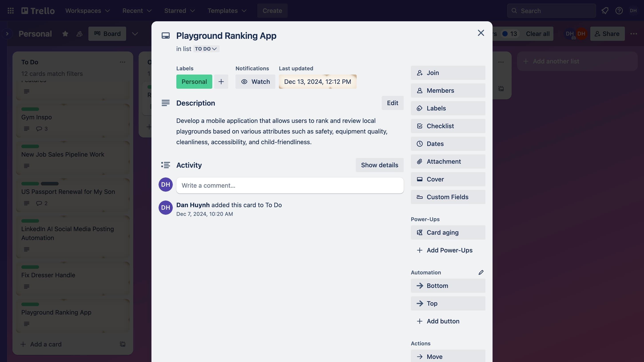Open the Dates option
Screen dimensions: 644x362
click(x=448, y=144)
